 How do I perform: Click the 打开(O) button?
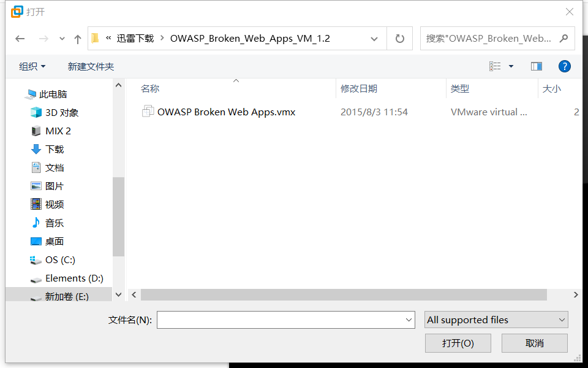tap(458, 343)
